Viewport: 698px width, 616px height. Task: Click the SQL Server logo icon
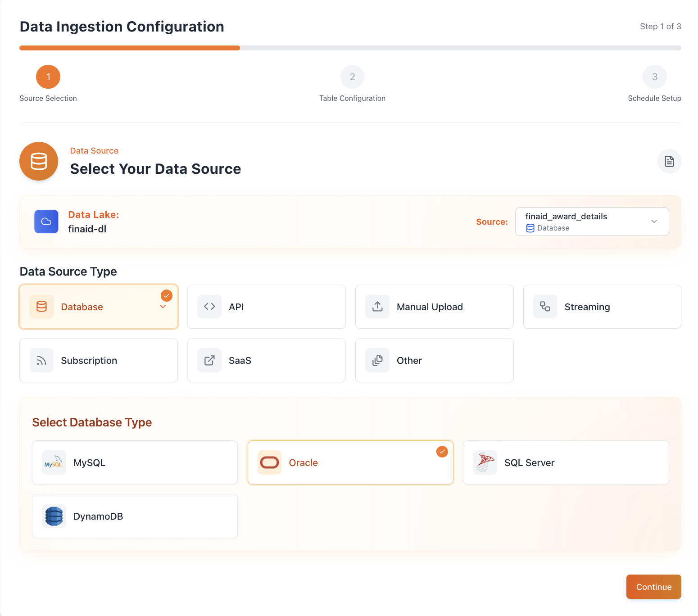485,462
